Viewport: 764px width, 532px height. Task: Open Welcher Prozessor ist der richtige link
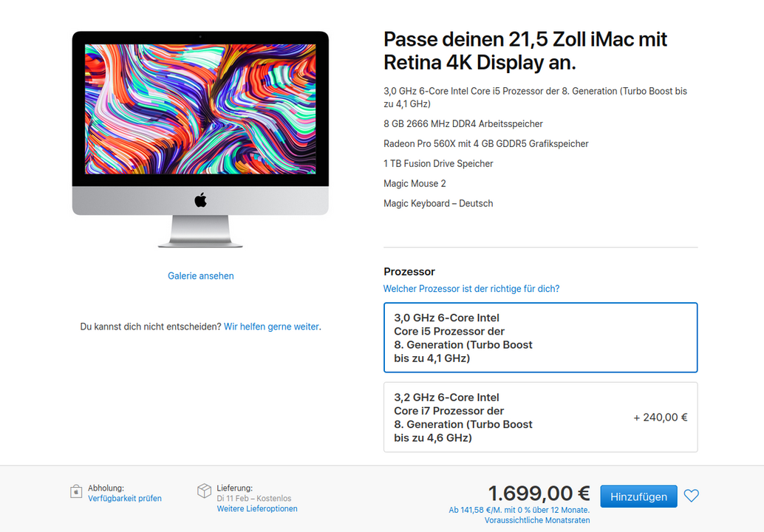click(x=471, y=288)
